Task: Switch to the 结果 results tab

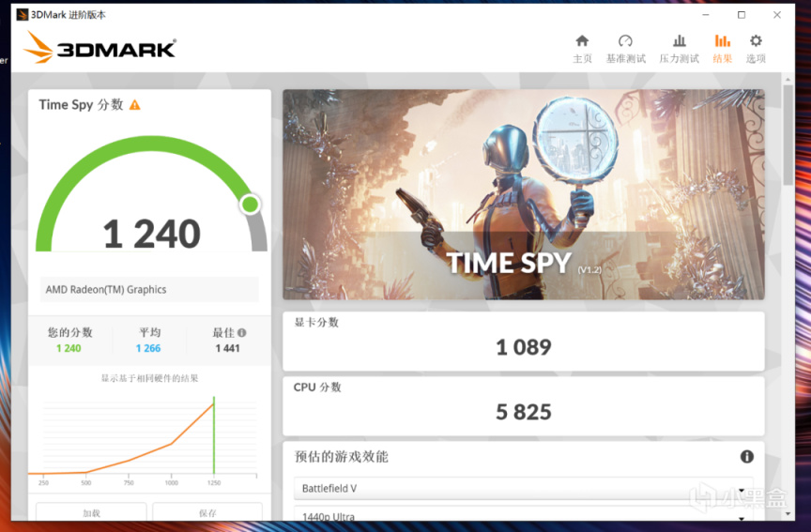Action: point(722,49)
